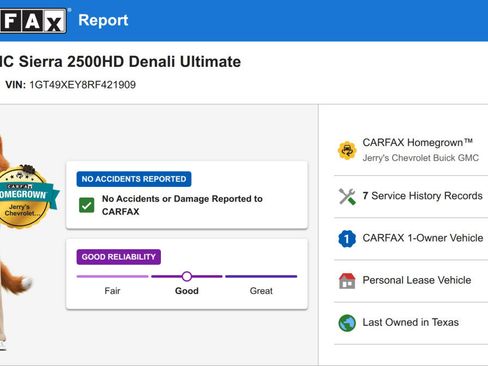This screenshot has height=366, width=488.
Task: Open 7 Service History Records
Action: pyautogui.click(x=411, y=196)
